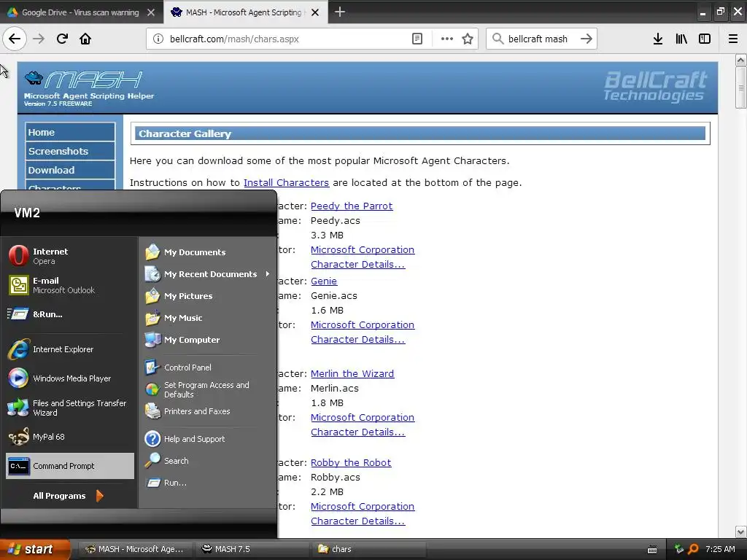Launch MyPal 68 from Start menu
The image size is (747, 560).
tap(70, 437)
